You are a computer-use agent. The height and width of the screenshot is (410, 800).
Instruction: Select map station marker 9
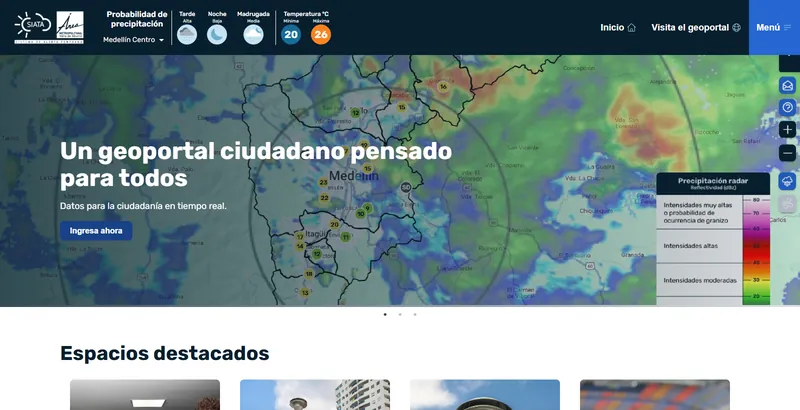click(x=367, y=208)
